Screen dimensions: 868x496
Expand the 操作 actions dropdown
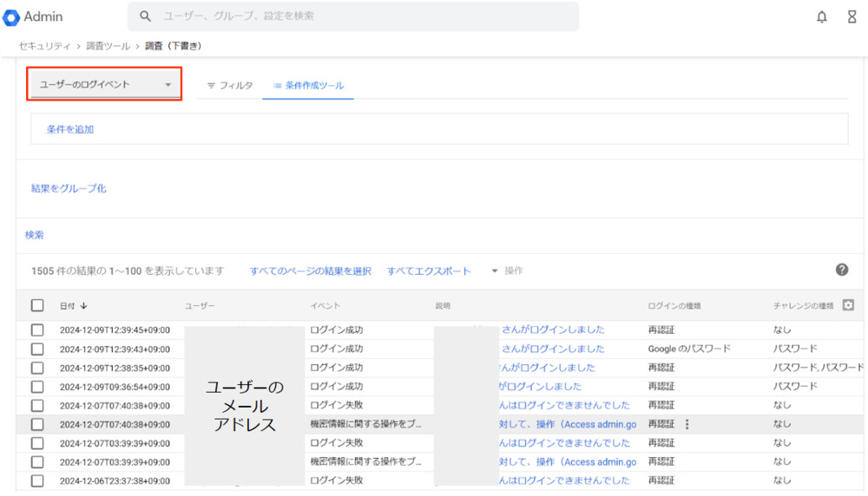[x=507, y=271]
